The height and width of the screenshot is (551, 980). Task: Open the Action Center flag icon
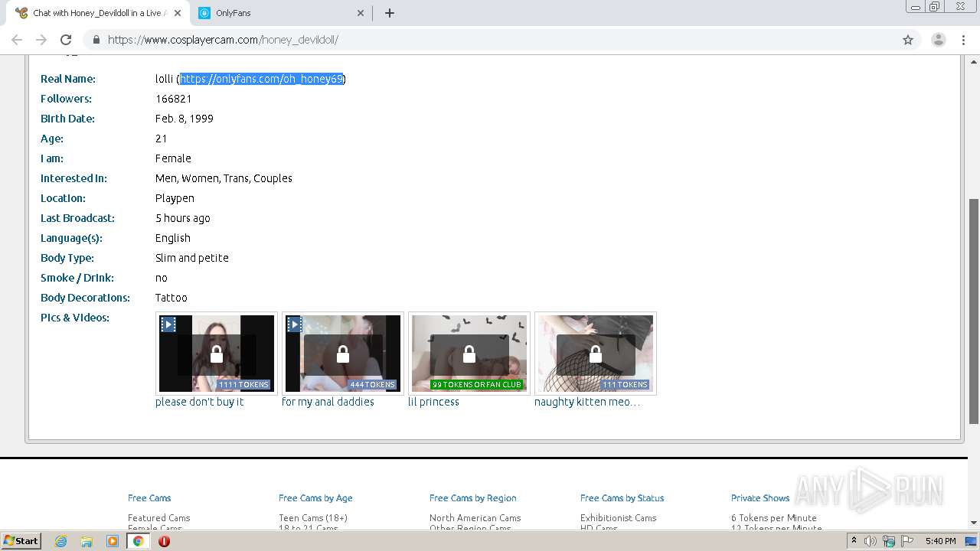(906, 541)
